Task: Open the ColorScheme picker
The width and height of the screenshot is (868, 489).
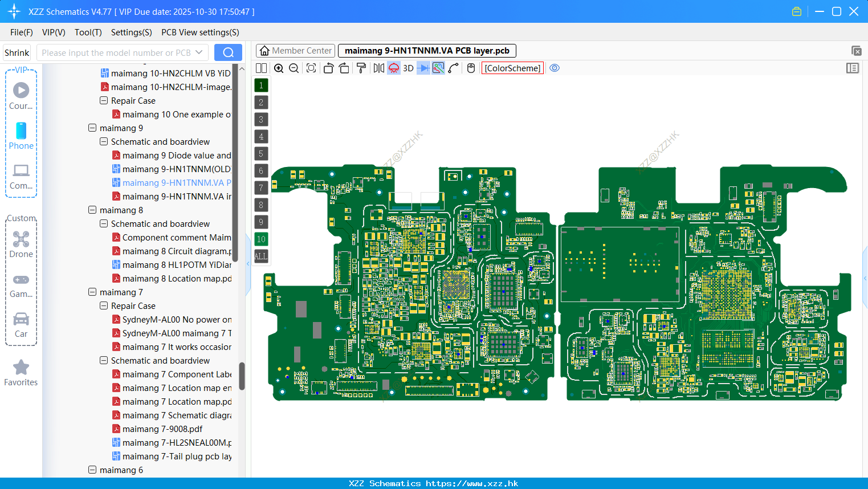Action: pyautogui.click(x=512, y=68)
